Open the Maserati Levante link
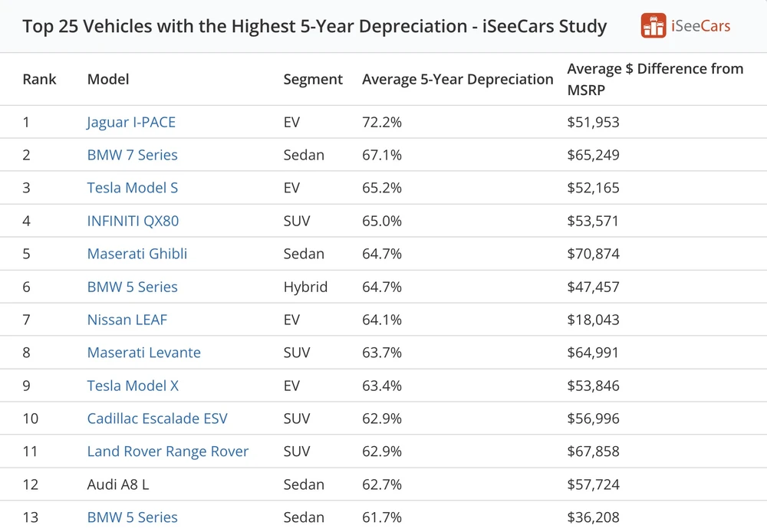 144,353
